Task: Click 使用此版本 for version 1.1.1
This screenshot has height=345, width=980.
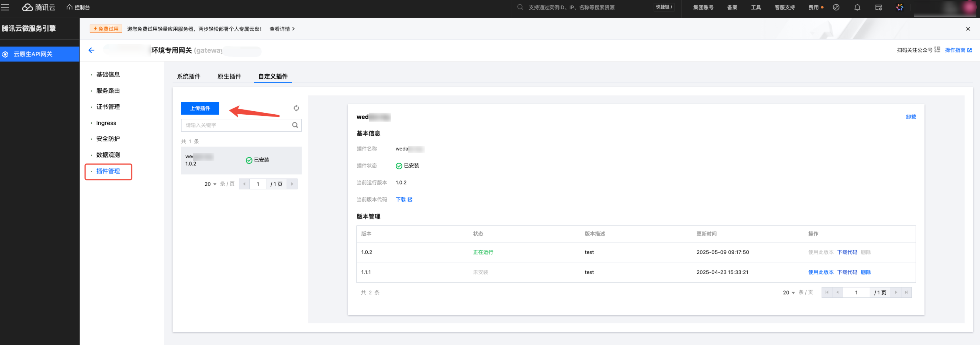Action: 821,272
